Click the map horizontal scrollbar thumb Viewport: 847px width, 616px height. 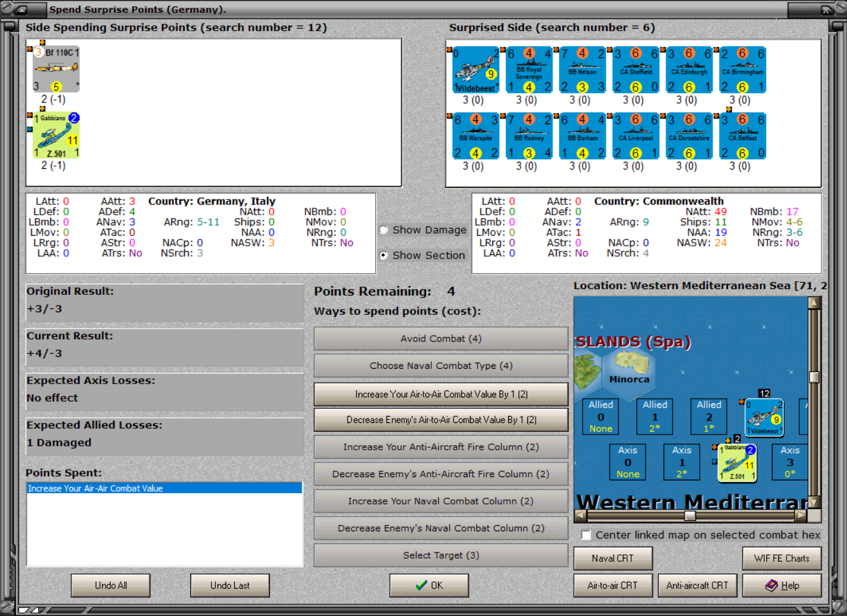pos(690,515)
